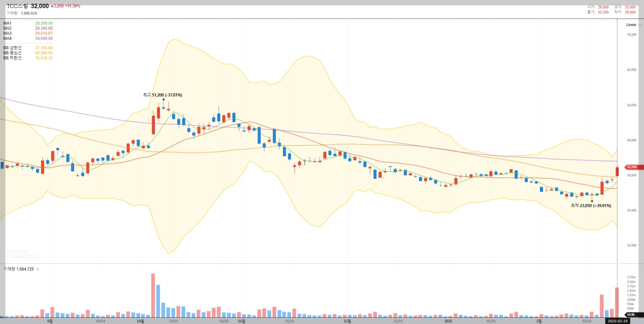
Task: Click the 2025-02-24 date tag on time axis
Action: (617, 321)
